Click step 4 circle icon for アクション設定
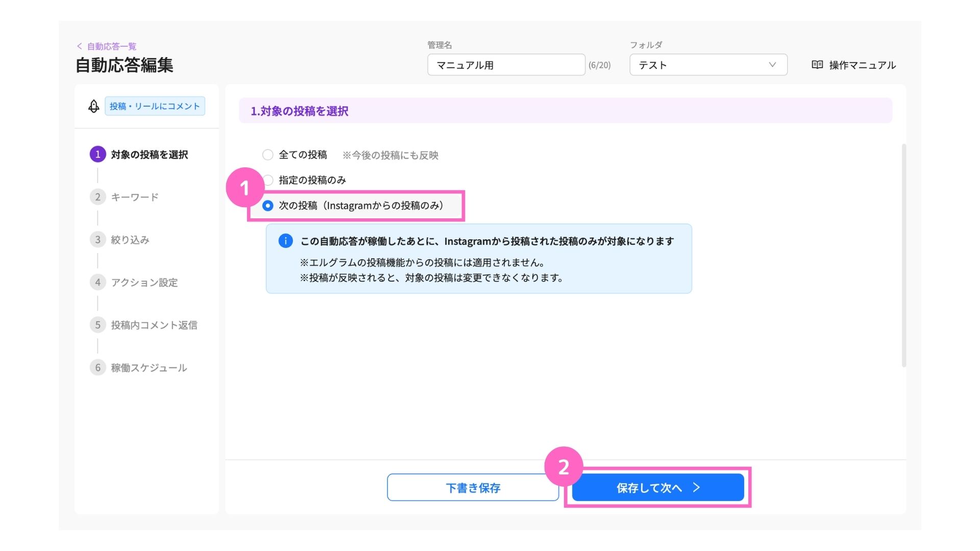The image size is (980, 551). (x=97, y=282)
